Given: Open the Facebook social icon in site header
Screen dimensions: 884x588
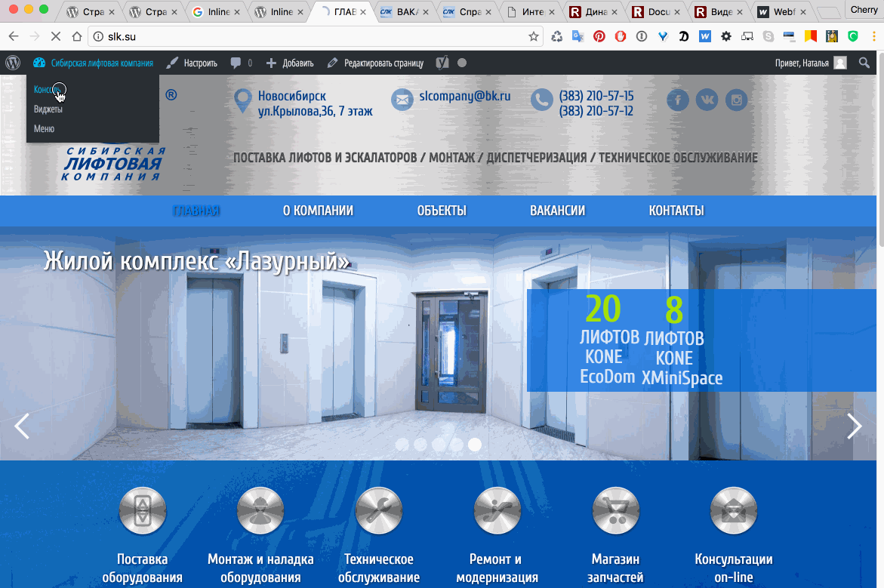Looking at the screenshot, I should (678, 100).
